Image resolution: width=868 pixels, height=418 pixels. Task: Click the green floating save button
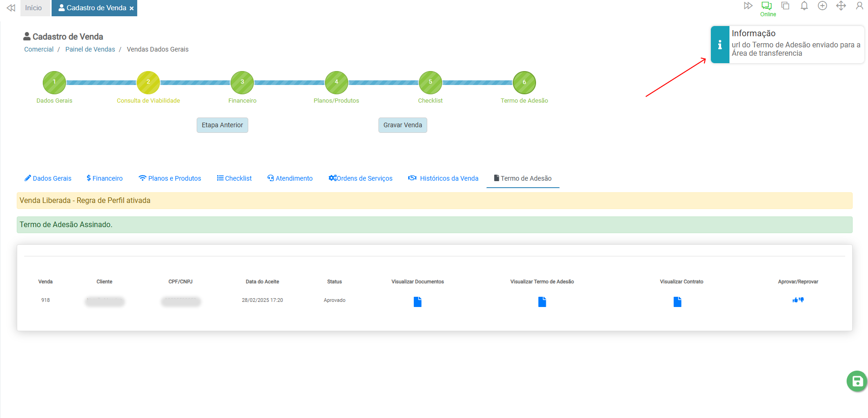click(x=857, y=381)
